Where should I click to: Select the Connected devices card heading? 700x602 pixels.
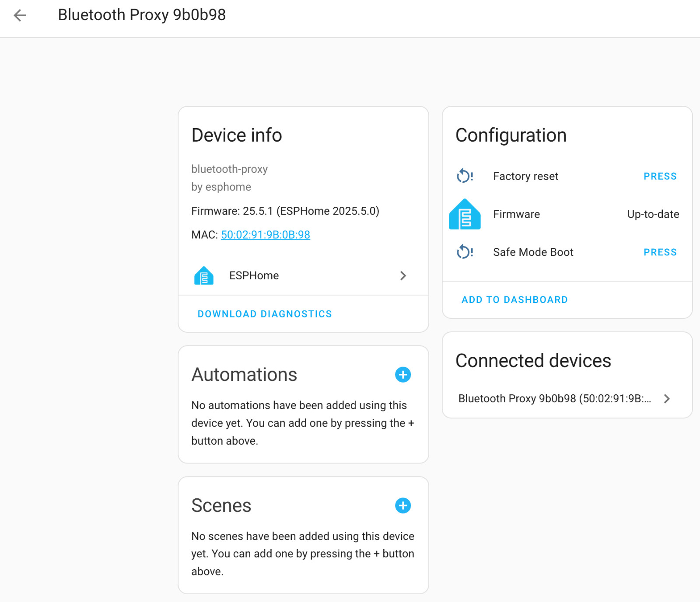(x=533, y=361)
